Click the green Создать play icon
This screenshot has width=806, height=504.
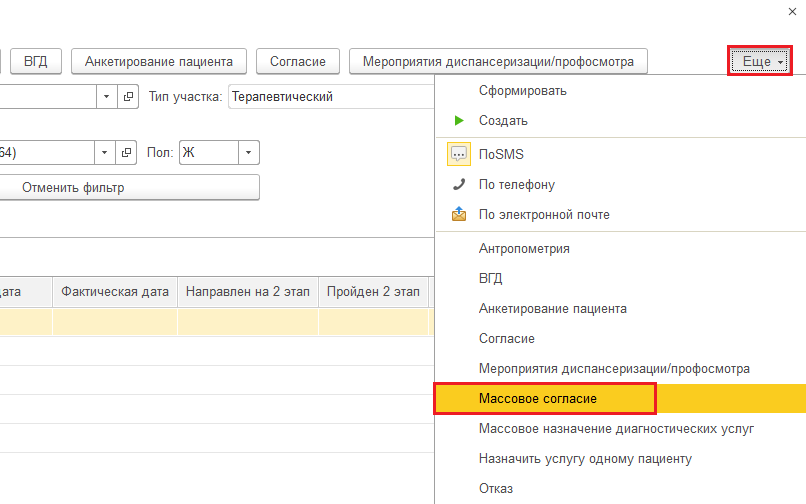tap(459, 120)
